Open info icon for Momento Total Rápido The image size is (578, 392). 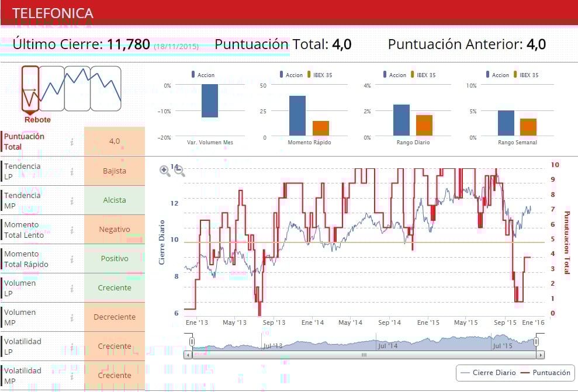72,259
